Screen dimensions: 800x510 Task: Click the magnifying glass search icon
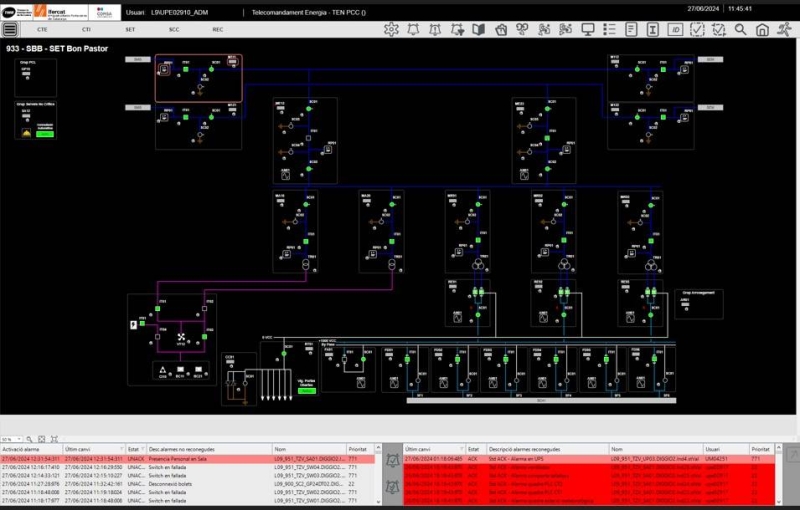740,30
